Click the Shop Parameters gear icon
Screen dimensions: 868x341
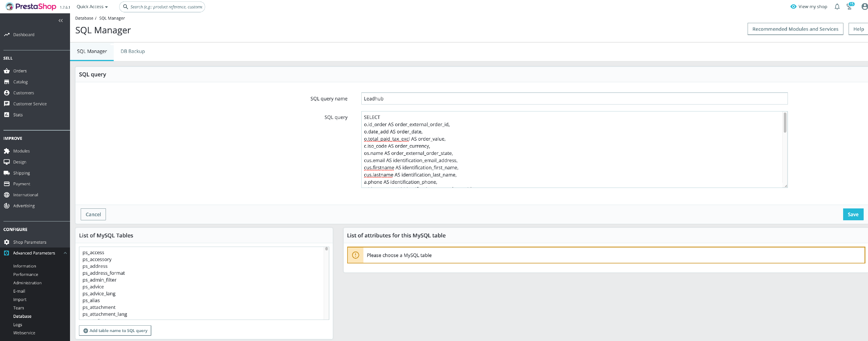(x=7, y=242)
